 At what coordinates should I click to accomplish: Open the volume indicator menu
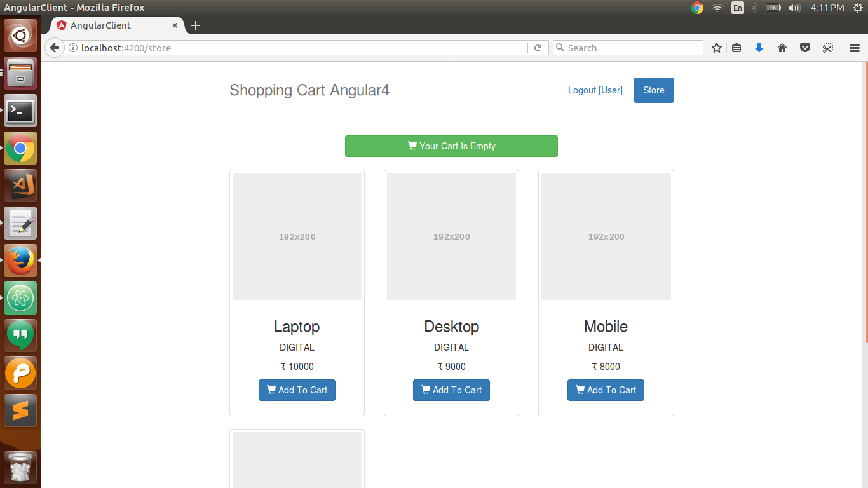coord(794,8)
